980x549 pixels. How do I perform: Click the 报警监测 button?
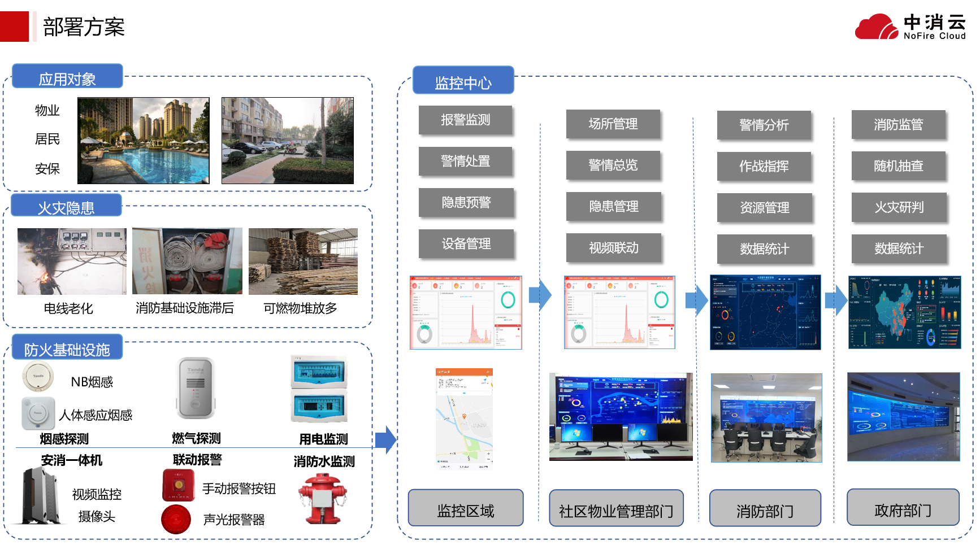466,120
